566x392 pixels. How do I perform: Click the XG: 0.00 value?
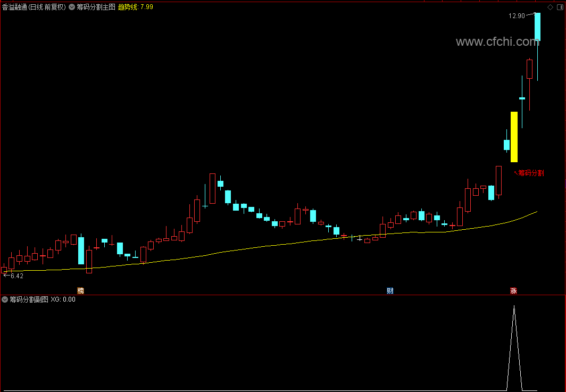[x=63, y=299]
